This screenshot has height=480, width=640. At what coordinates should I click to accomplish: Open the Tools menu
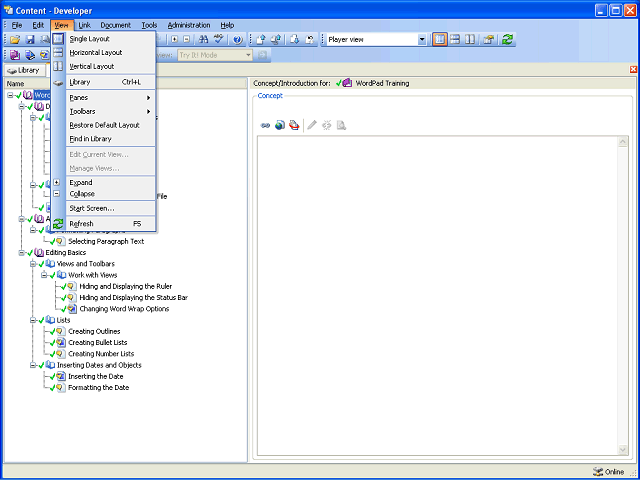click(x=149, y=25)
